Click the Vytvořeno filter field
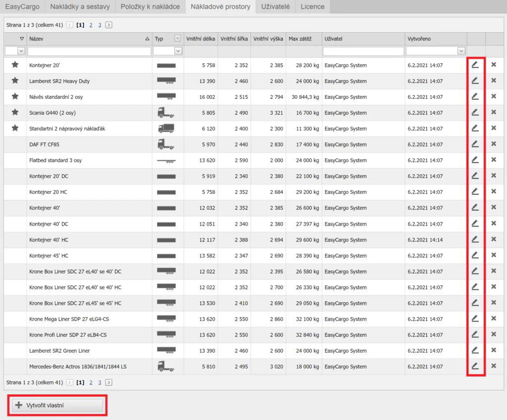 (432, 51)
